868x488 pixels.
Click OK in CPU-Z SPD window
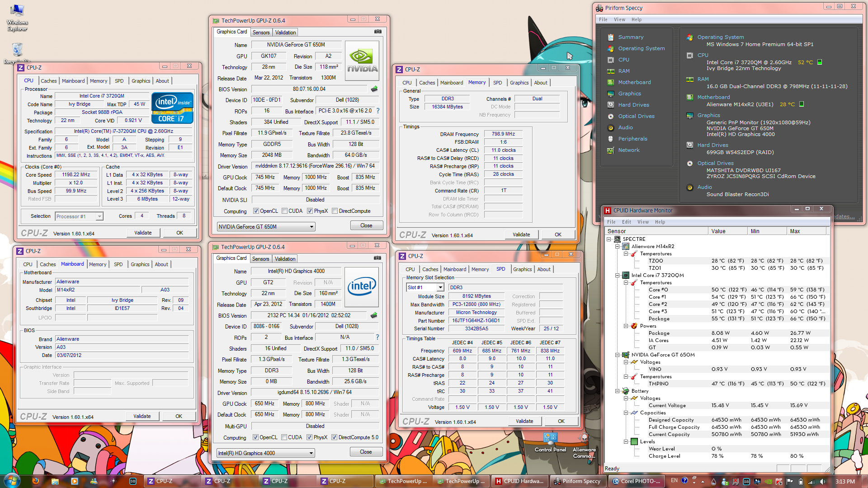[561, 421]
